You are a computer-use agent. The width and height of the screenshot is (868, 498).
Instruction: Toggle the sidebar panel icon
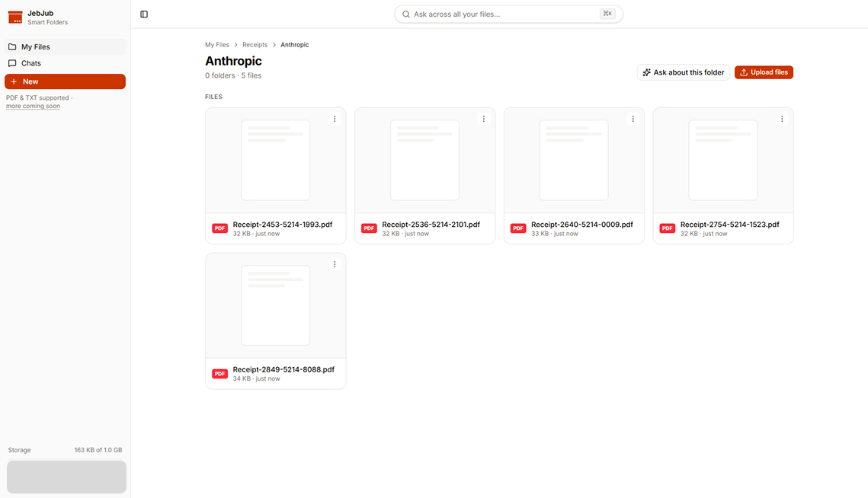(x=144, y=14)
